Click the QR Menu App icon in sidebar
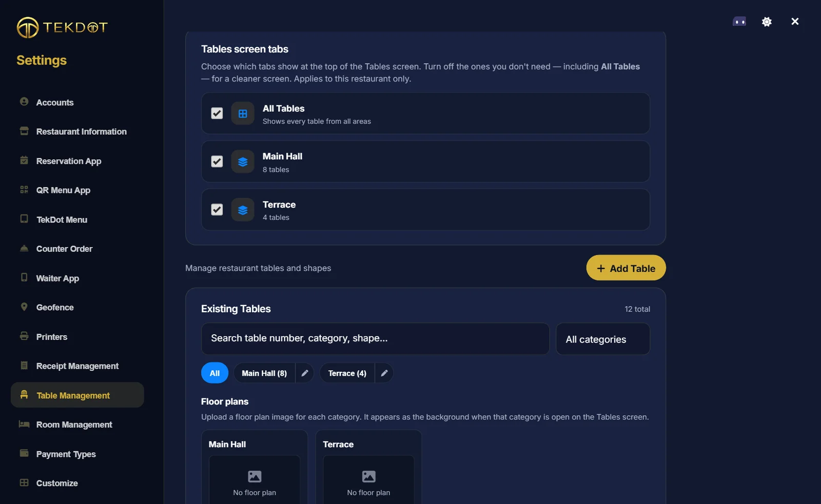Screen dimensions: 821x504 tap(24, 190)
